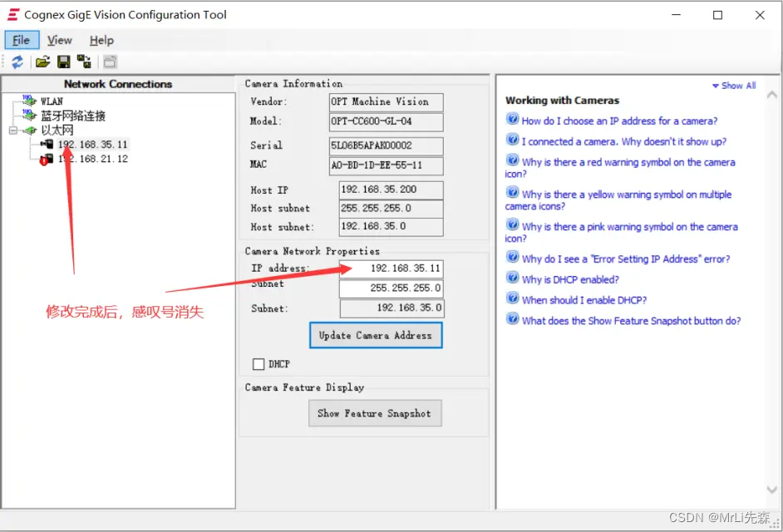
Task: Open Show Feature Snapshot help link
Action: [631, 321]
